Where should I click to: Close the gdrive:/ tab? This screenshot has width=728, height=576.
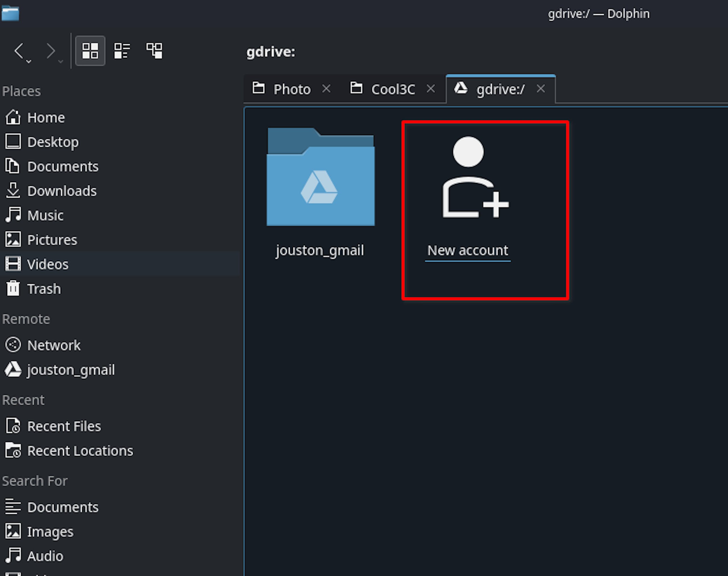tap(541, 89)
